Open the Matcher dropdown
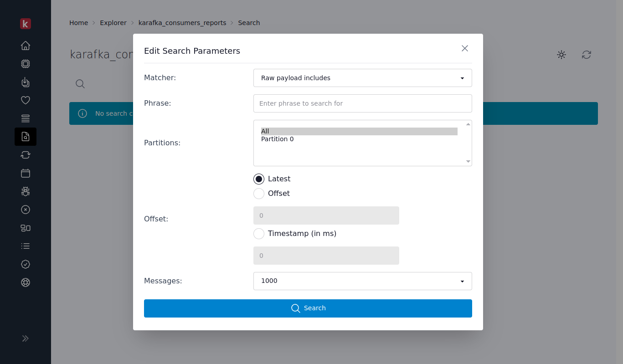The width and height of the screenshot is (623, 364). pyautogui.click(x=362, y=78)
